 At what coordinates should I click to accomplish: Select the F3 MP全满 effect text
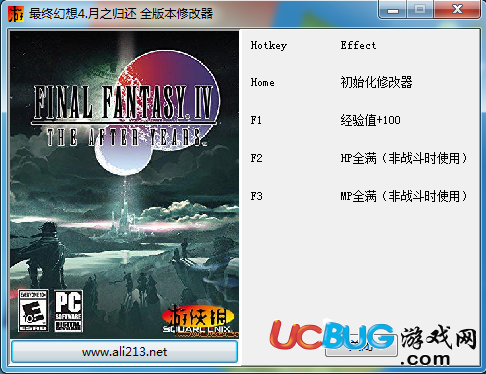click(x=404, y=196)
